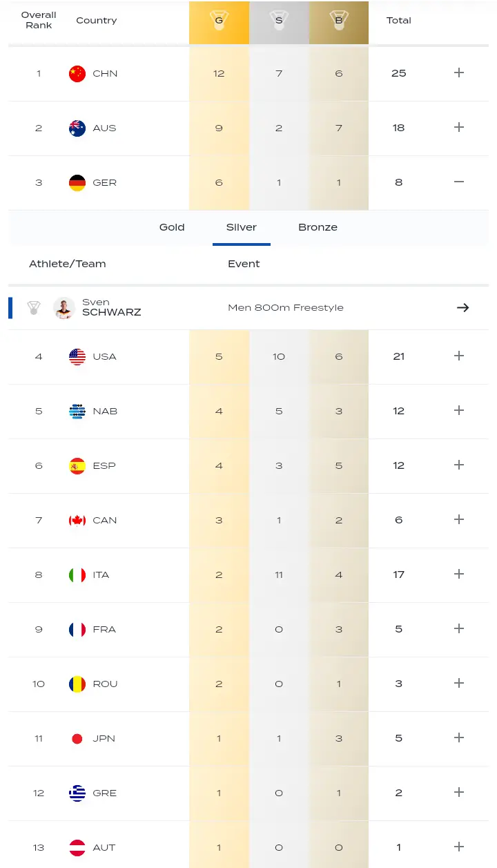This screenshot has height=868, width=497.
Task: Expand the ITA row details
Action: pos(459,575)
